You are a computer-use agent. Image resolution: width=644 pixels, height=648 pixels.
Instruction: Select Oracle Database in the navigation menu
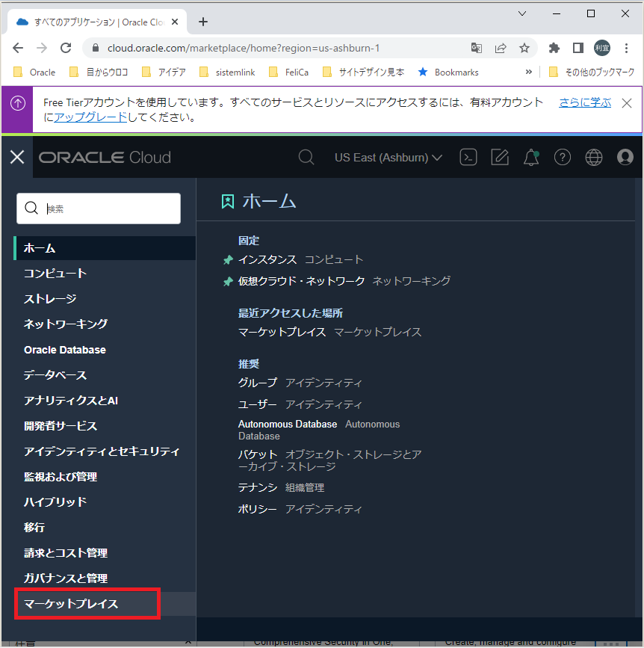(x=65, y=350)
